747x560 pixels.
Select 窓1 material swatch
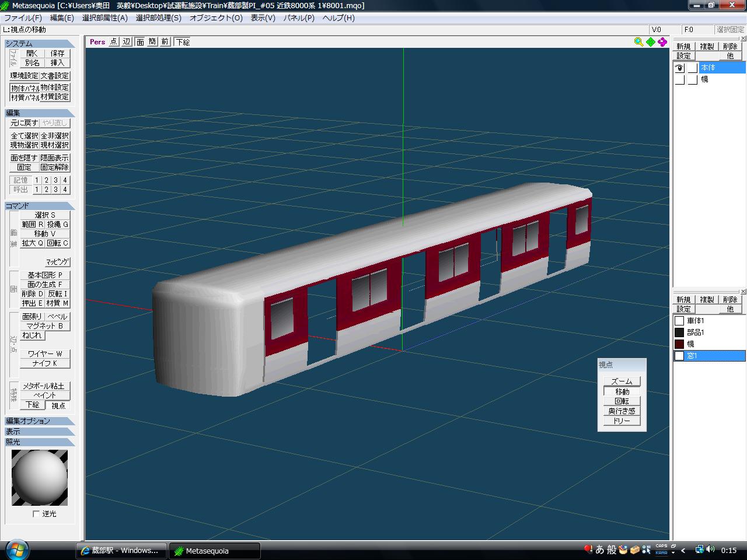click(x=679, y=356)
